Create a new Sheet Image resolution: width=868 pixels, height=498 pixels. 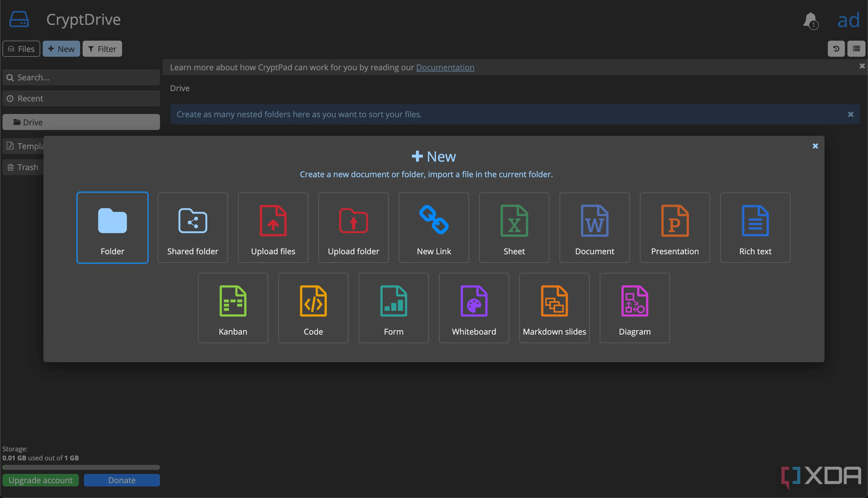tap(514, 227)
